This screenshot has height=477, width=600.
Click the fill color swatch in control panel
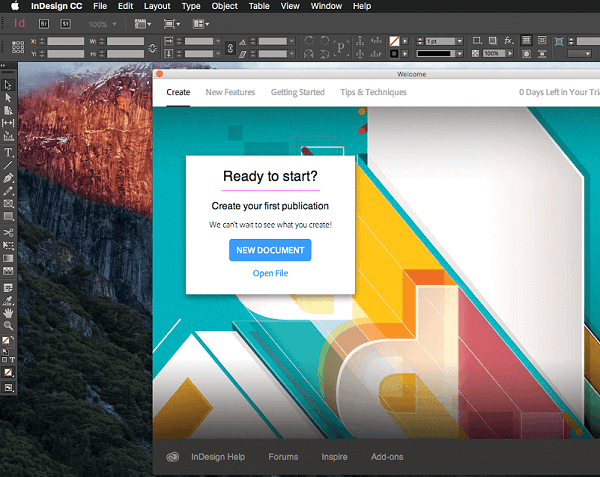point(394,41)
